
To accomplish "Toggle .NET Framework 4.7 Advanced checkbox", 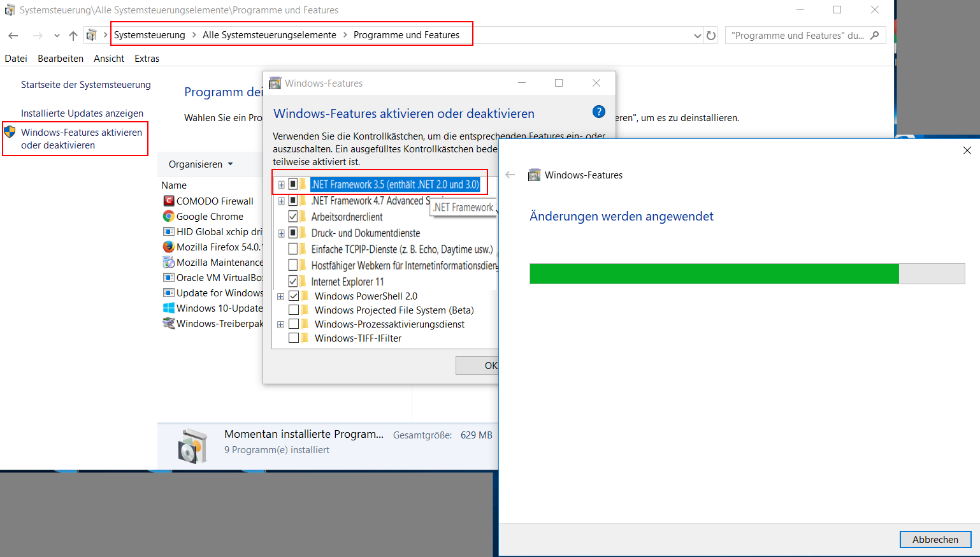I will pyautogui.click(x=293, y=200).
